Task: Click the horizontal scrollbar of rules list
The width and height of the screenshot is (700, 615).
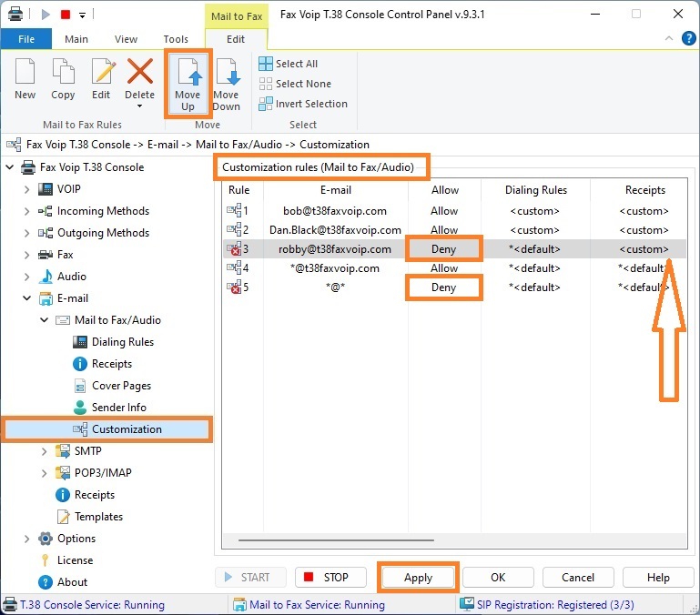Action: click(336, 540)
